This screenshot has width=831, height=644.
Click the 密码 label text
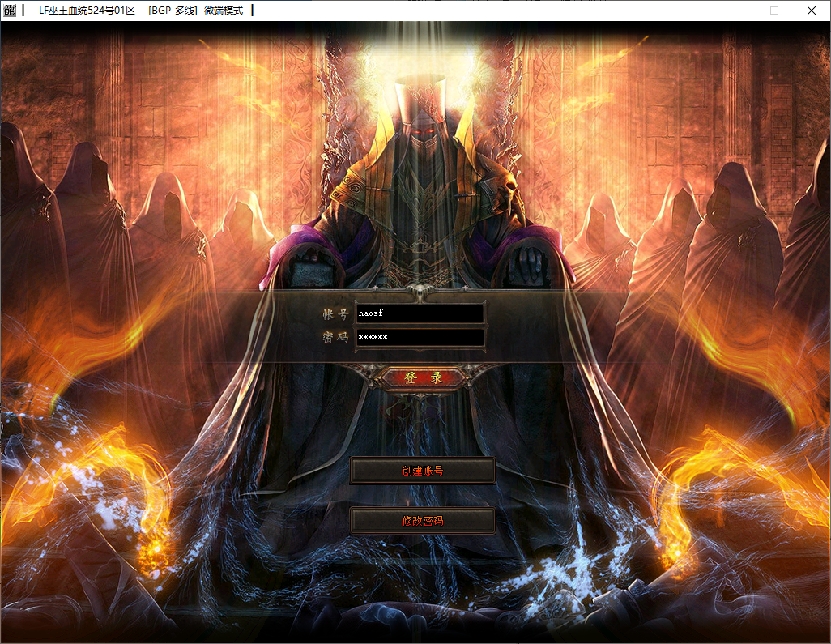(334, 338)
